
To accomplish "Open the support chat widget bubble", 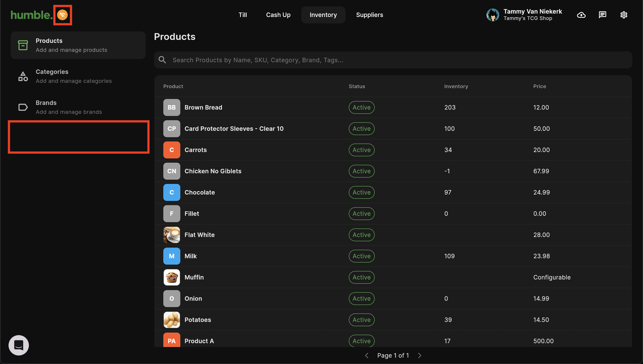I will (x=19, y=345).
